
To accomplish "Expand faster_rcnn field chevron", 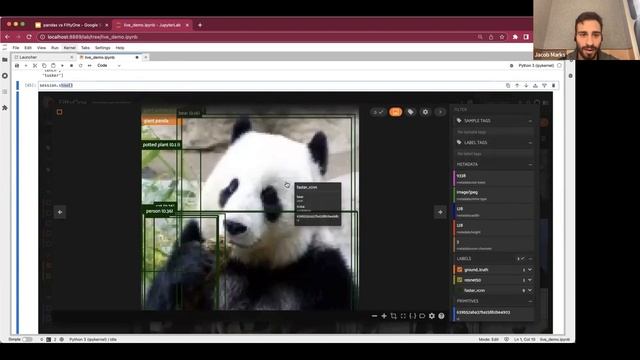I will [x=530, y=290].
